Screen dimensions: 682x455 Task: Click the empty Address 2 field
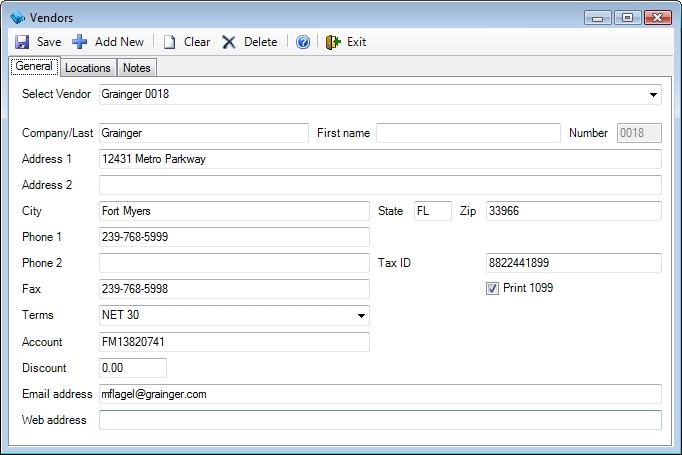click(x=380, y=185)
